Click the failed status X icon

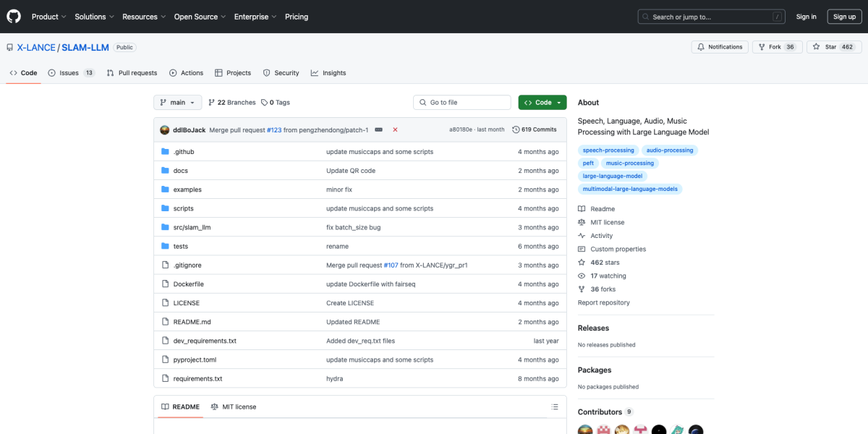click(395, 129)
